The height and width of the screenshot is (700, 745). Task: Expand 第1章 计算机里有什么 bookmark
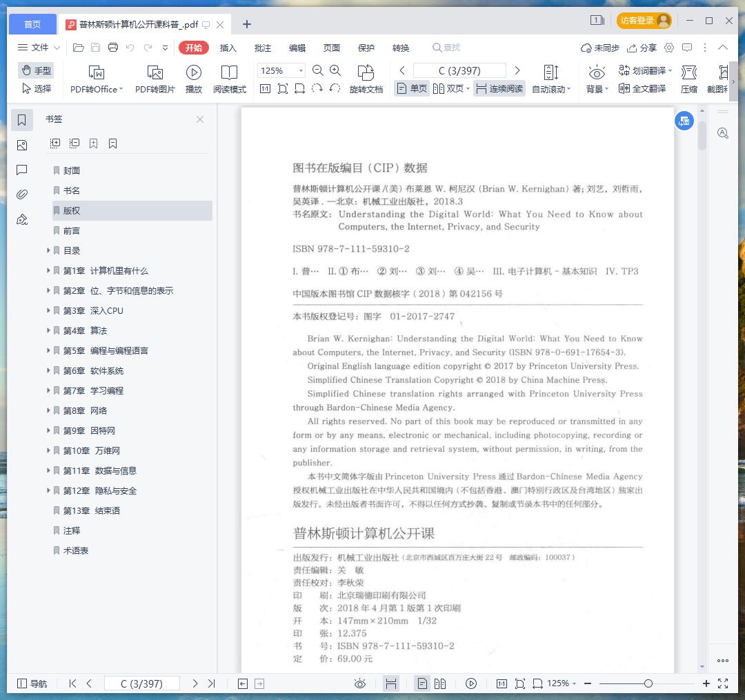pos(48,271)
